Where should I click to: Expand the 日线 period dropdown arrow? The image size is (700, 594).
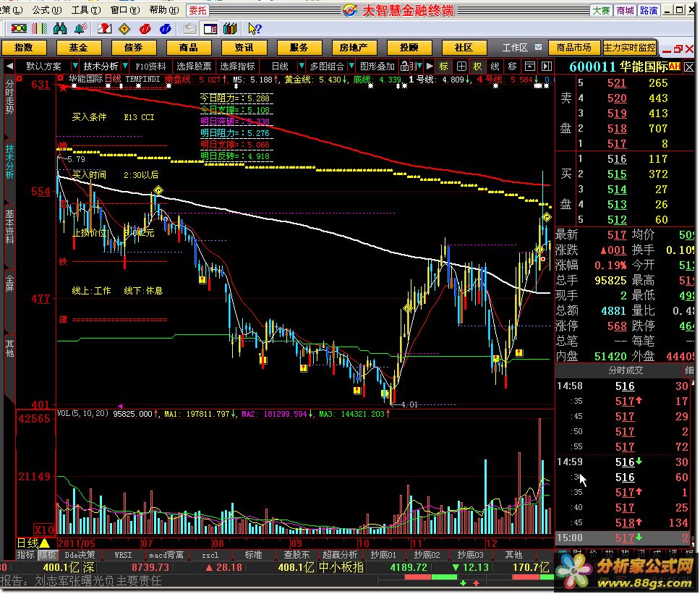click(302, 67)
